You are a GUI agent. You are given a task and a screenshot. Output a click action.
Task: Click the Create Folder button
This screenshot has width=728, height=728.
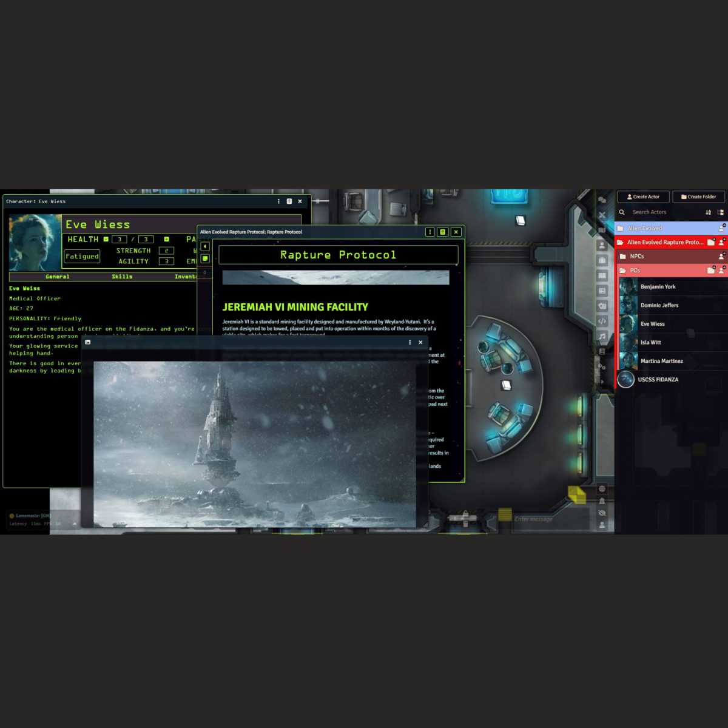point(698,197)
